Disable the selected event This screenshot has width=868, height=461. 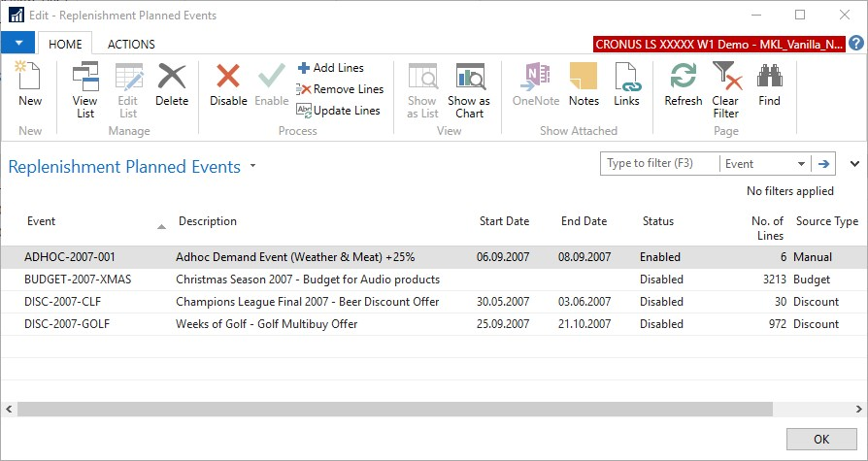228,84
